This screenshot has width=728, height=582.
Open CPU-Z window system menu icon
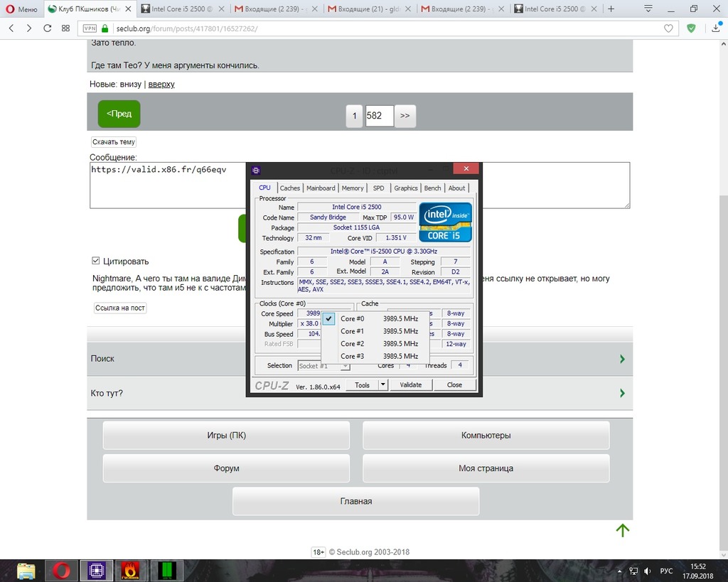coord(256,171)
